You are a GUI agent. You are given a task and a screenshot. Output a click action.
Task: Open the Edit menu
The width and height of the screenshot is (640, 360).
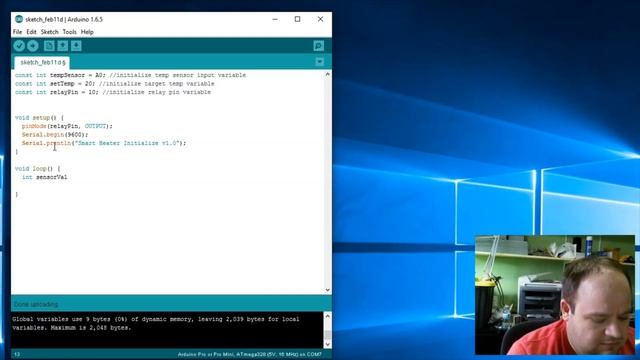tap(31, 32)
